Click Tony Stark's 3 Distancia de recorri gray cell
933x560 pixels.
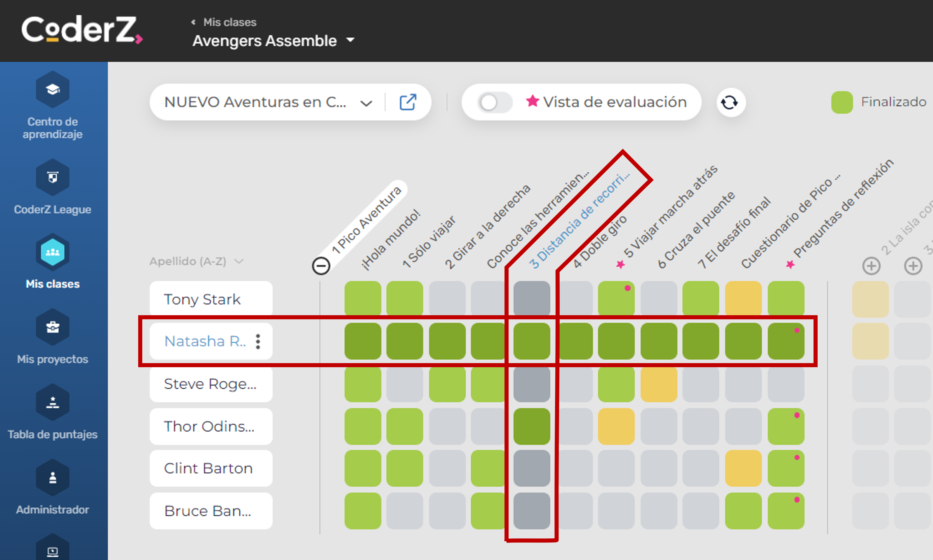(x=532, y=299)
